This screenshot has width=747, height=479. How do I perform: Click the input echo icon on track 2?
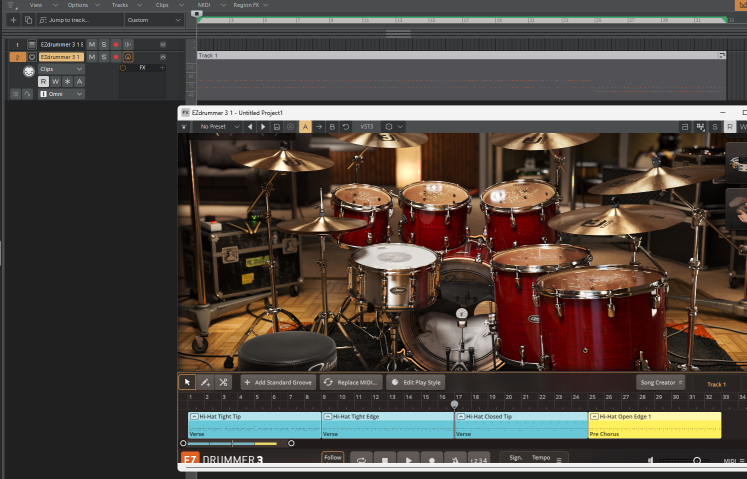[x=128, y=57]
